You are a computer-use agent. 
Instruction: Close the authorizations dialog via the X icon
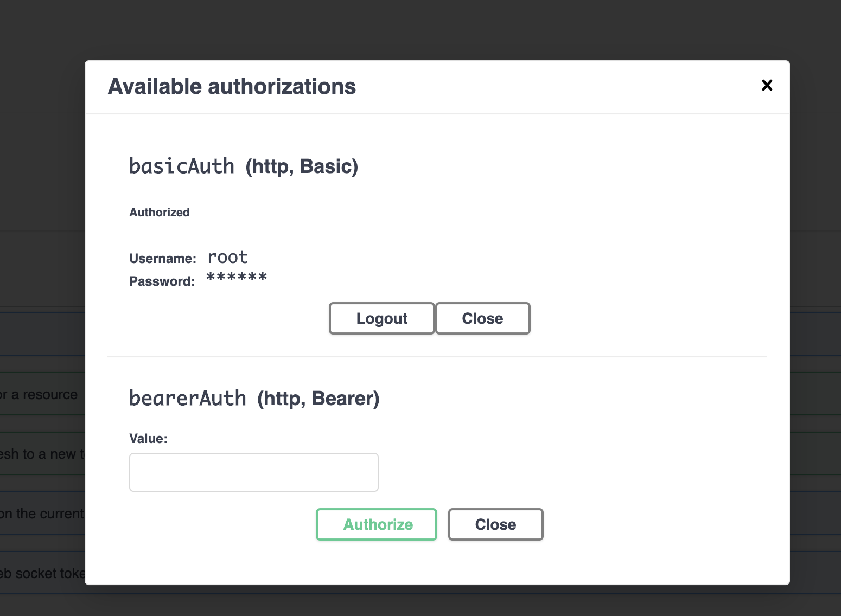[767, 85]
